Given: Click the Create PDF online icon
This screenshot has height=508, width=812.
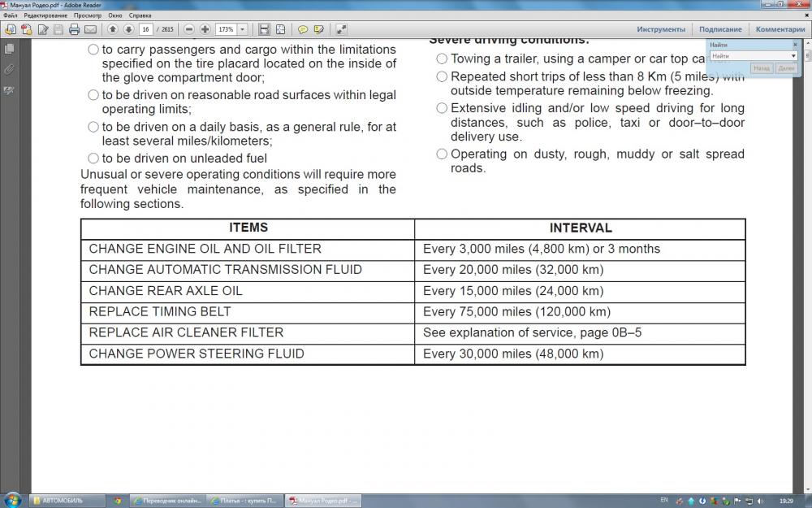Looking at the screenshot, I should click(27, 29).
